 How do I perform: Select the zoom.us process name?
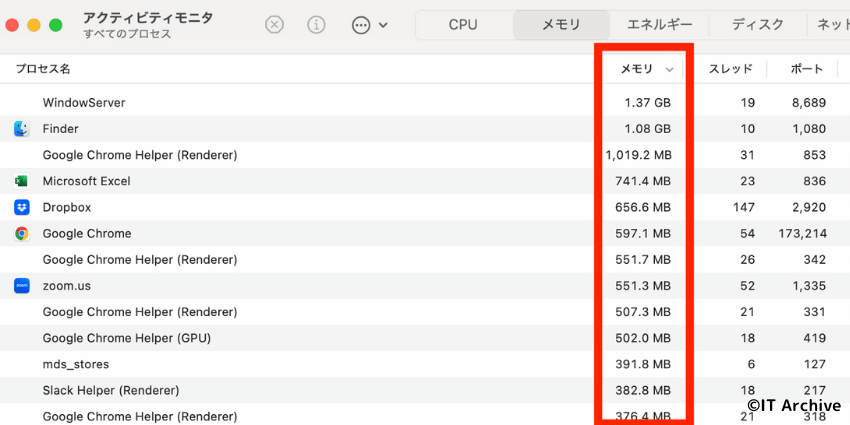pyautogui.click(x=66, y=286)
